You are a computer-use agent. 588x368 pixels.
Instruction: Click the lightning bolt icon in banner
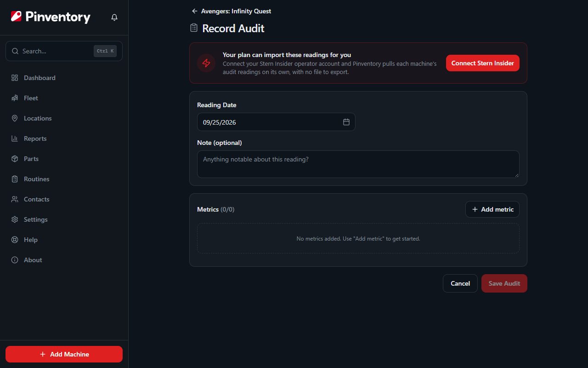tap(206, 63)
